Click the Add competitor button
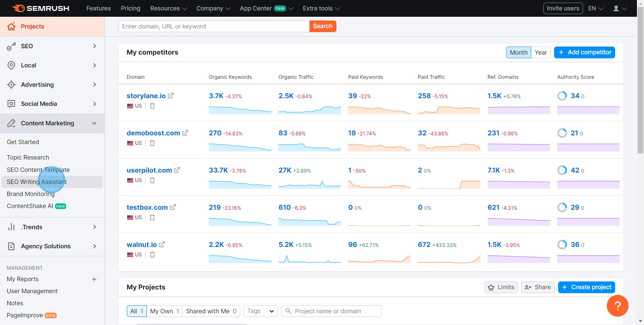Image resolution: width=644 pixels, height=325 pixels. [x=584, y=53]
